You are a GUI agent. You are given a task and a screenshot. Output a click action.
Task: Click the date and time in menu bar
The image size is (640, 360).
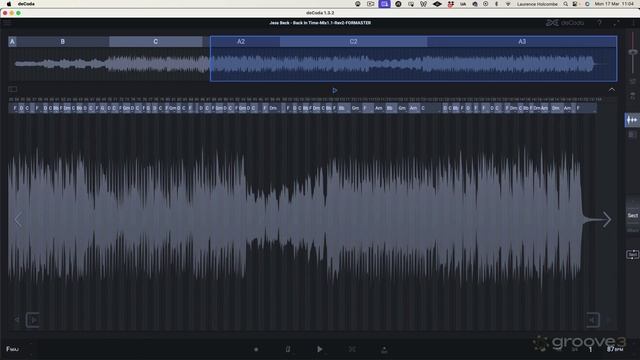pos(615,4)
